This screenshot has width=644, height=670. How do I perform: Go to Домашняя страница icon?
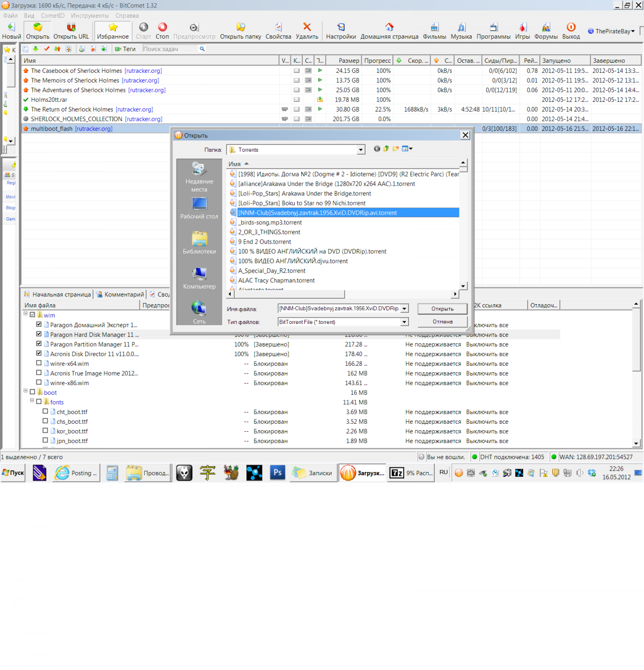389,27
